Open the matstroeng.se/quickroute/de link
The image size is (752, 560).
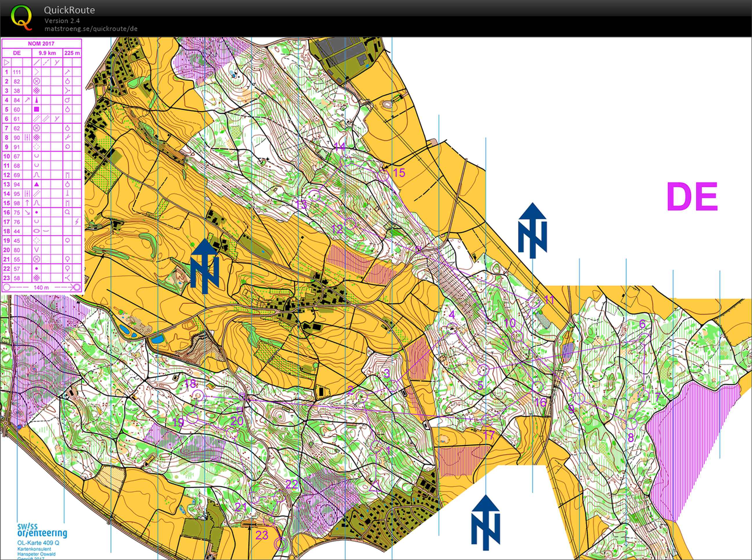pos(91,29)
